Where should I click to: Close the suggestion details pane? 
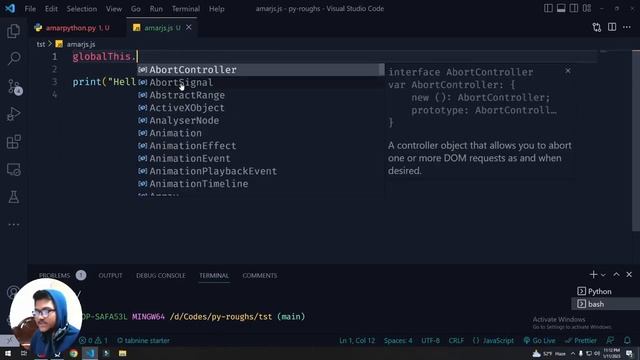pos(568,71)
